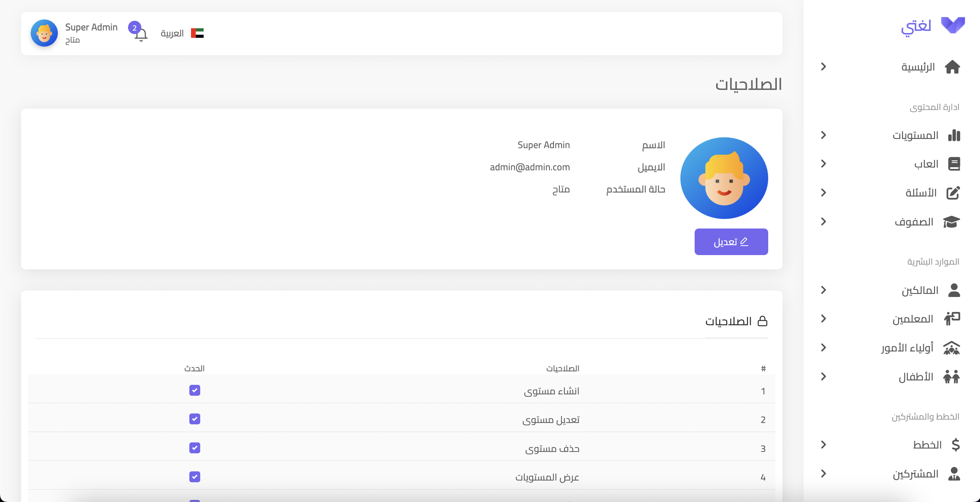Click the plans dollar sign icon
The image size is (980, 502).
click(955, 445)
